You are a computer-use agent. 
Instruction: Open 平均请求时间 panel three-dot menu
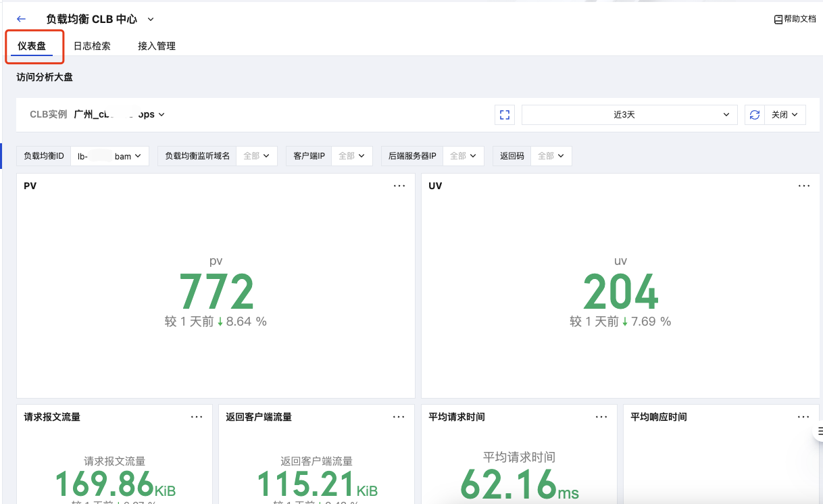601,417
